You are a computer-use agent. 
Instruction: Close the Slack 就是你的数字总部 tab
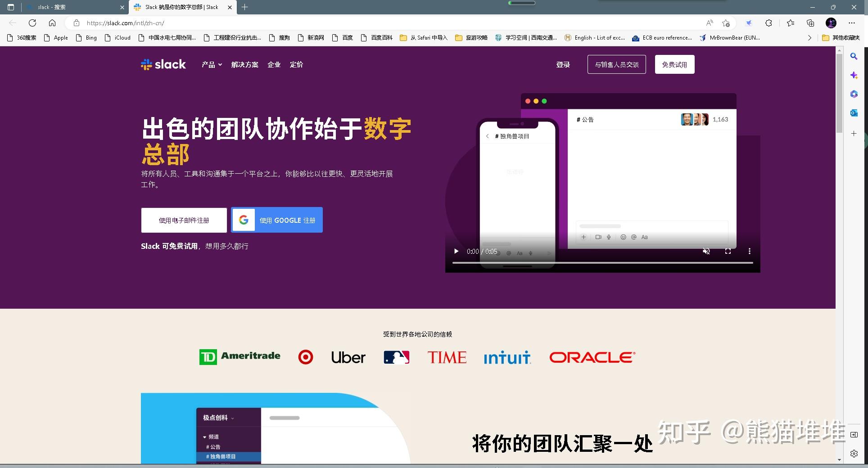pos(230,7)
